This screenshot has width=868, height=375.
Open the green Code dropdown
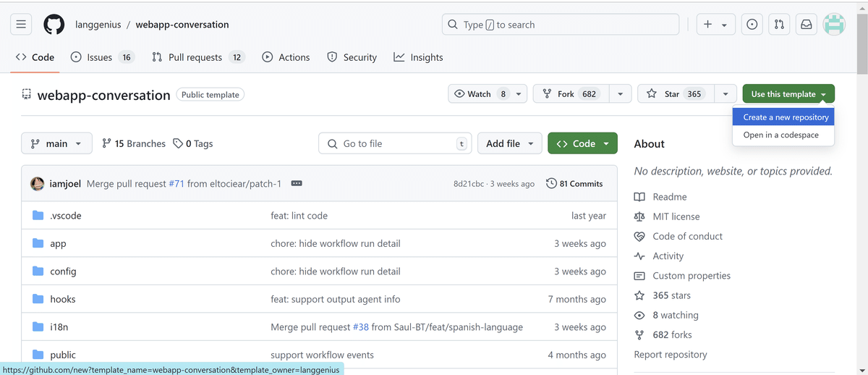point(582,143)
